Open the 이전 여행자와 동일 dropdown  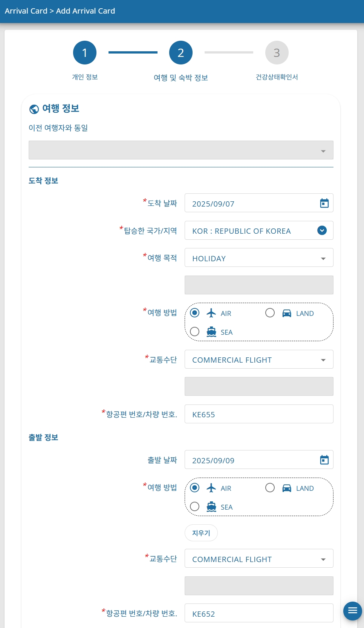181,150
